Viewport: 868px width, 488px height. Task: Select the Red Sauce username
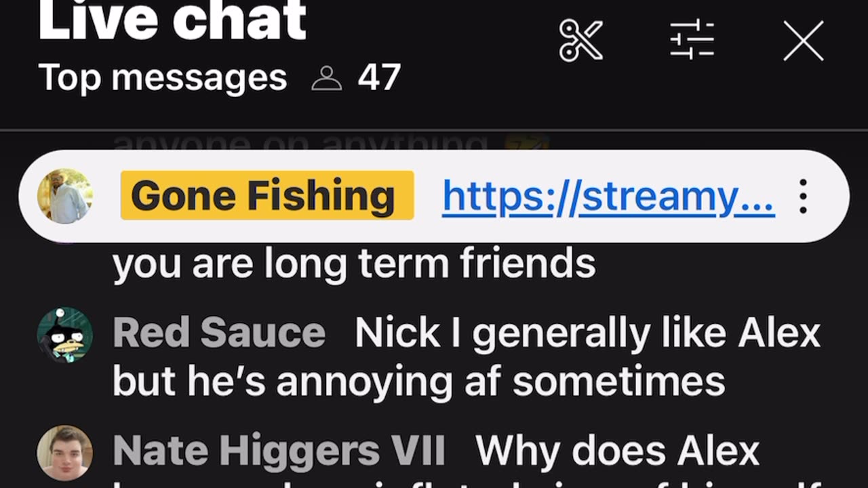tap(219, 333)
